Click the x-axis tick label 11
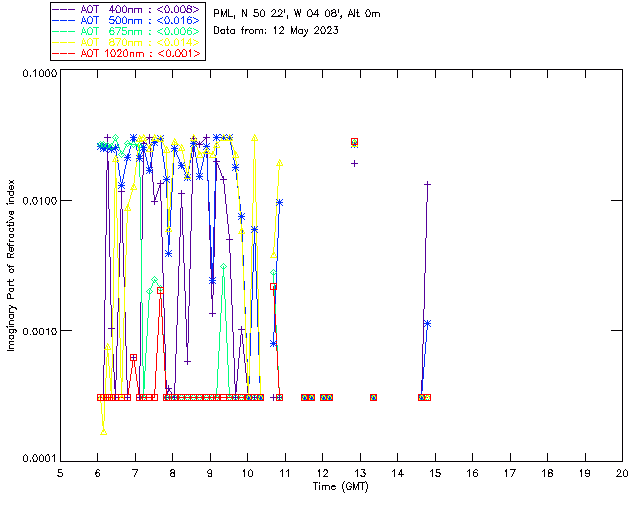The height and width of the screenshot is (512, 640). coord(285,473)
